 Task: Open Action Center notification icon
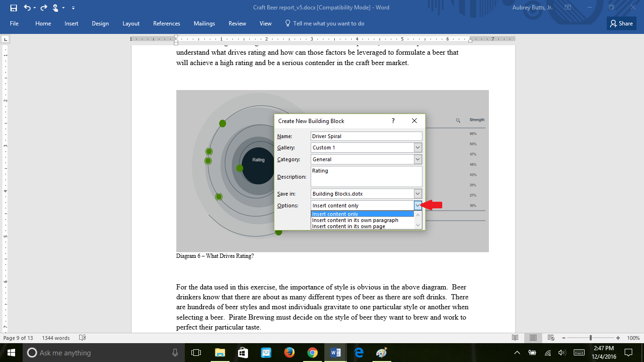pos(629,353)
